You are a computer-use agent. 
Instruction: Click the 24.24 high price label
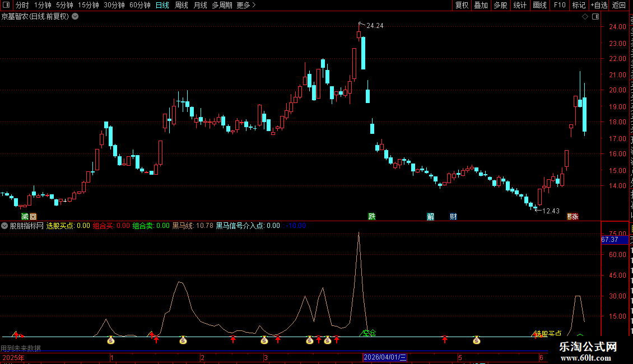(x=375, y=26)
